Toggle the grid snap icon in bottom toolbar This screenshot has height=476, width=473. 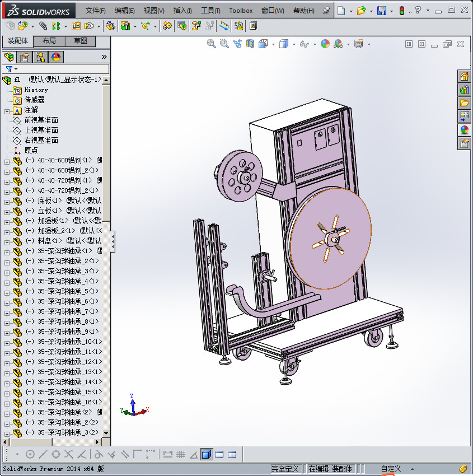coord(181,455)
